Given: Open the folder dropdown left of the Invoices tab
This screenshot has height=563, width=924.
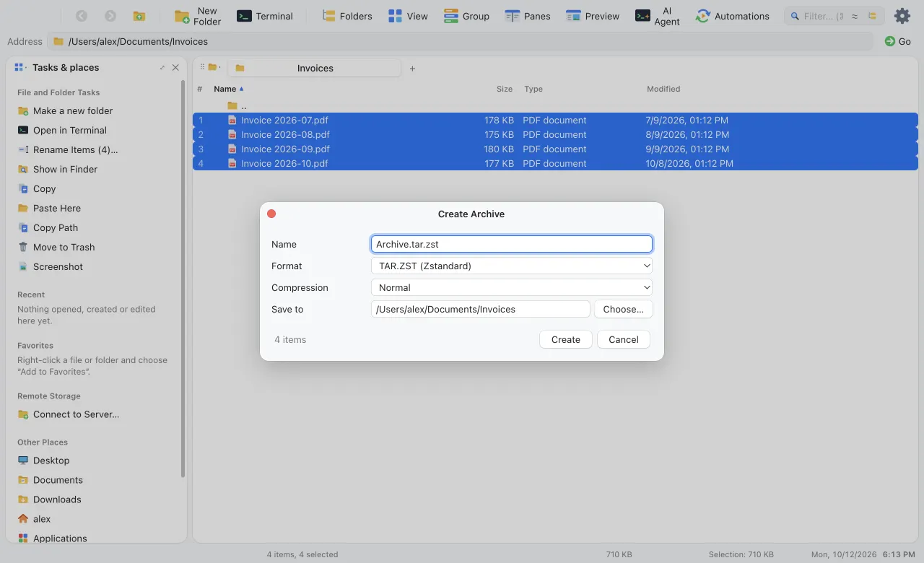Looking at the screenshot, I should click(x=214, y=67).
